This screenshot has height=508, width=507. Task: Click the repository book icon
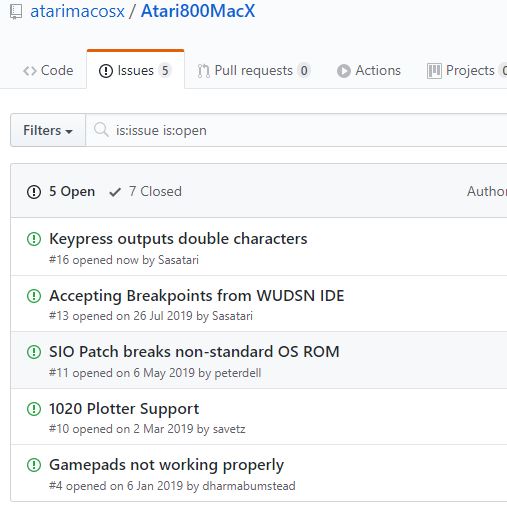click(16, 12)
